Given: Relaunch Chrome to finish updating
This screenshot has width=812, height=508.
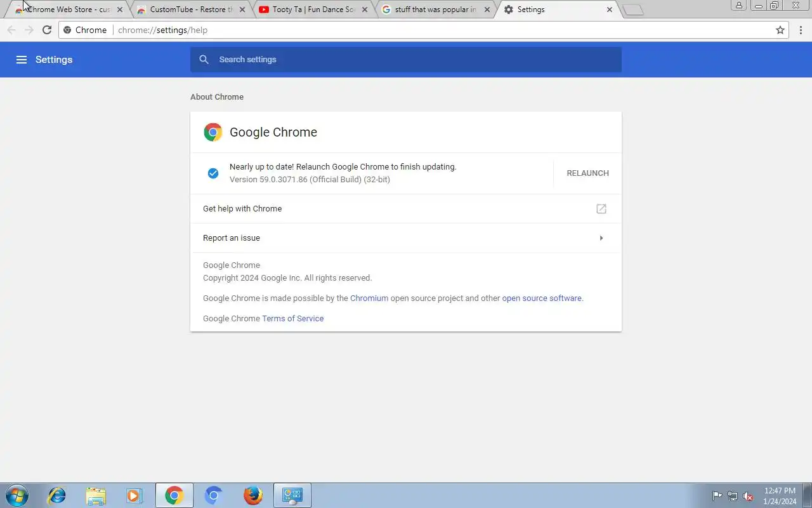Looking at the screenshot, I should (587, 173).
